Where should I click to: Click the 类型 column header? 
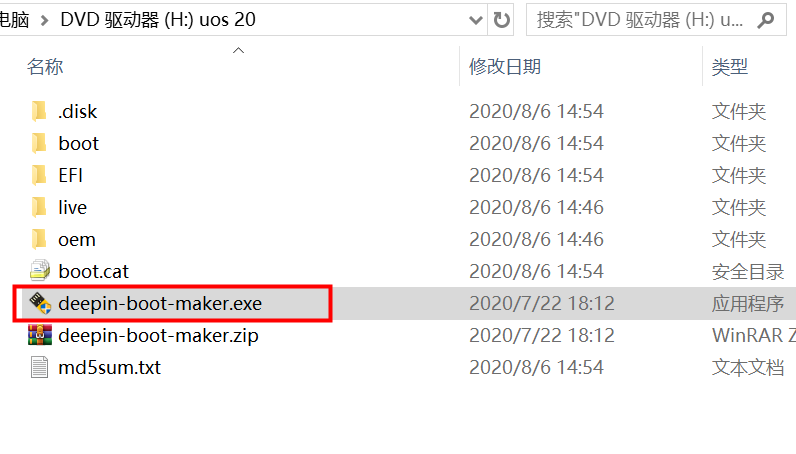click(x=729, y=67)
